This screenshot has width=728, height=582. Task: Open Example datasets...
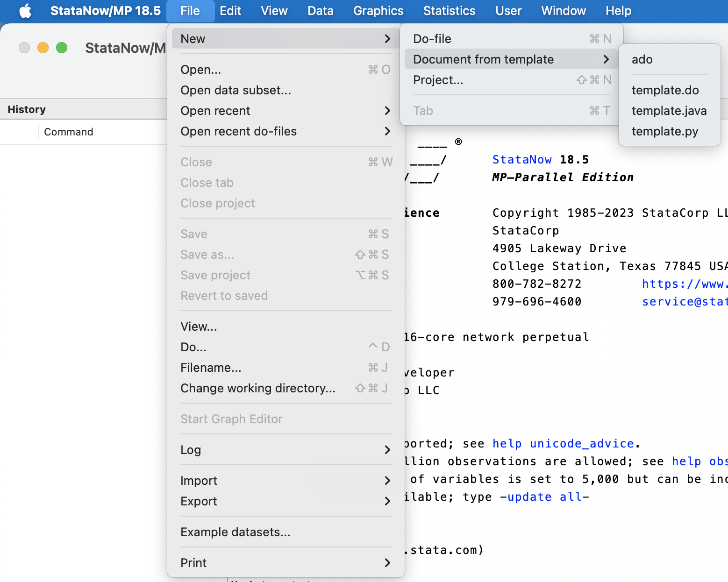point(285,532)
